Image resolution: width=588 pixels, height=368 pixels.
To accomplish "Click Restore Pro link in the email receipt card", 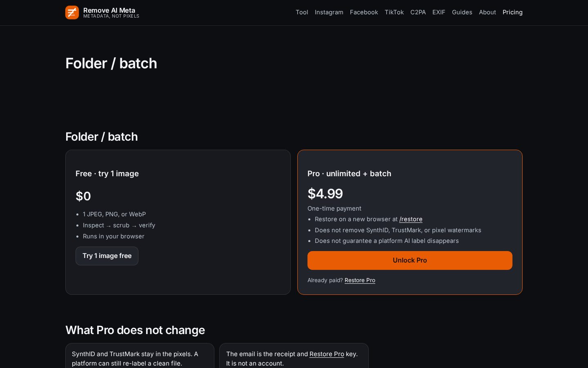I will (x=327, y=354).
